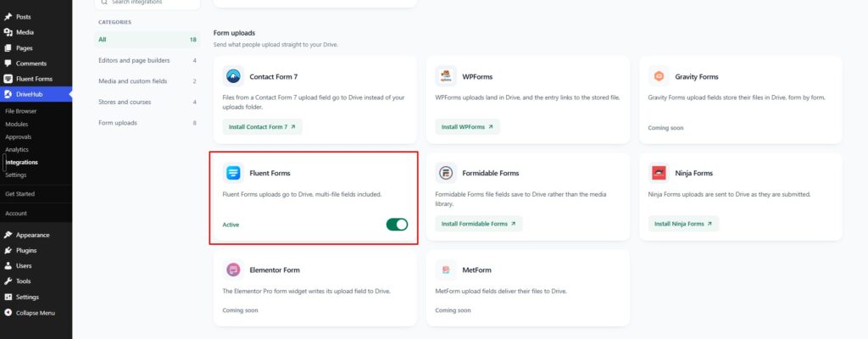868x339 pixels.
Task: Click the Elementor Form logo icon
Action: click(233, 270)
